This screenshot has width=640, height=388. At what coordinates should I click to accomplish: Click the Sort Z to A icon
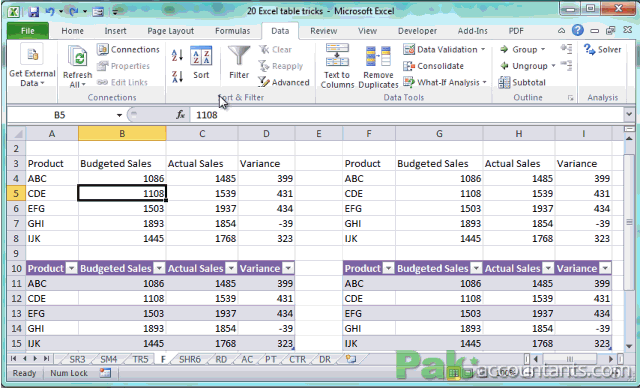[177, 76]
